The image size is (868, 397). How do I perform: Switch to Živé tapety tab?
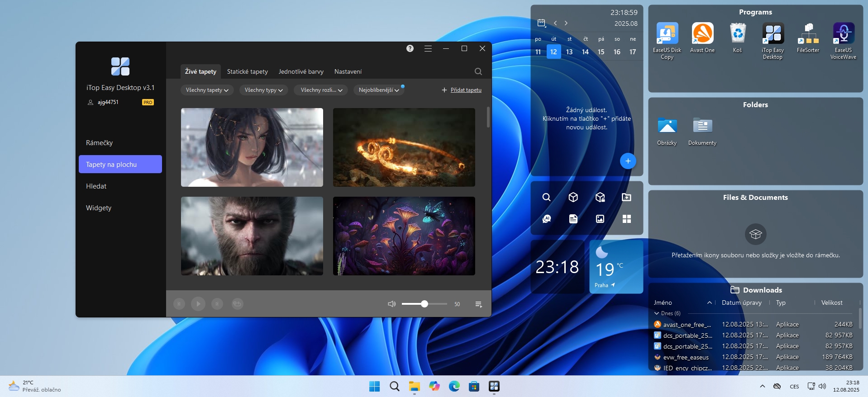click(x=200, y=71)
